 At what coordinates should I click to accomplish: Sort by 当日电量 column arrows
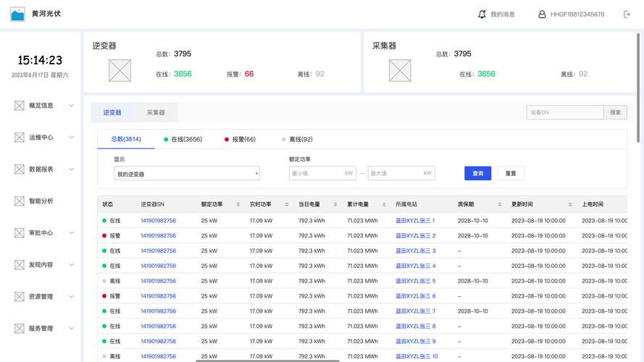coord(335,204)
